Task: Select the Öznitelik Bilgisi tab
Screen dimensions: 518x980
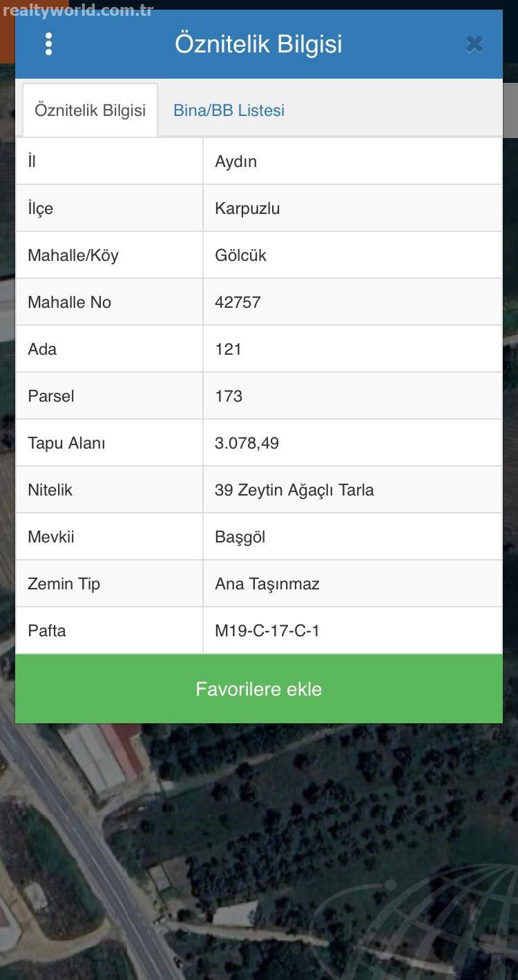Action: [x=90, y=110]
